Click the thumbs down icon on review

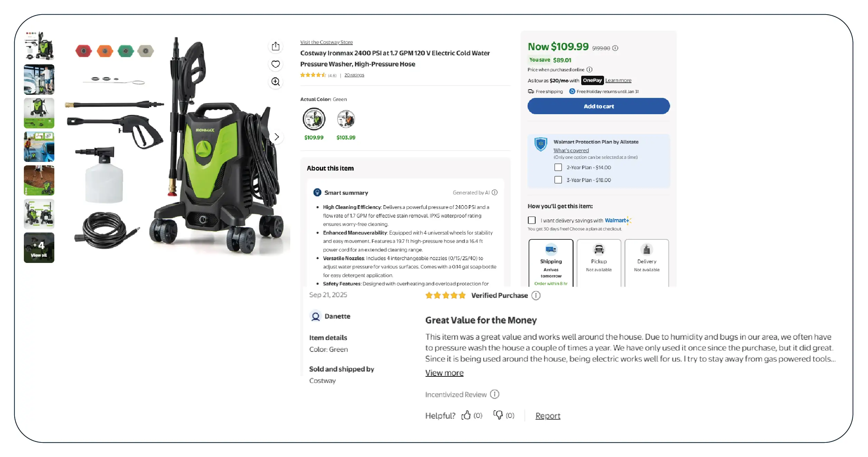coord(498,415)
